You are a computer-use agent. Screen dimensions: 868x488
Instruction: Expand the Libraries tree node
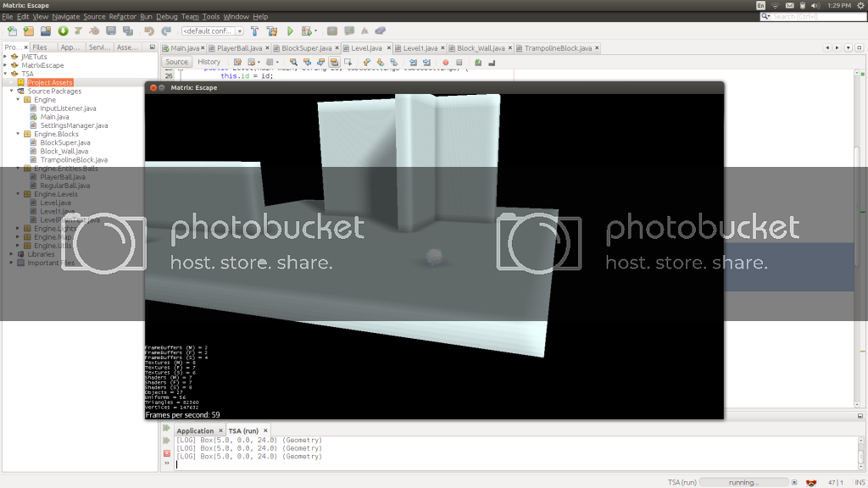click(11, 254)
